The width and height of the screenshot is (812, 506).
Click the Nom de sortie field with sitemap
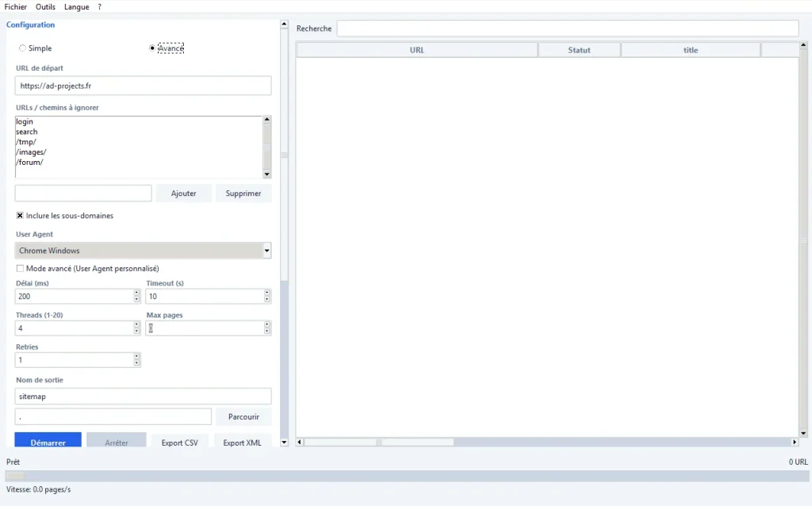pyautogui.click(x=143, y=397)
